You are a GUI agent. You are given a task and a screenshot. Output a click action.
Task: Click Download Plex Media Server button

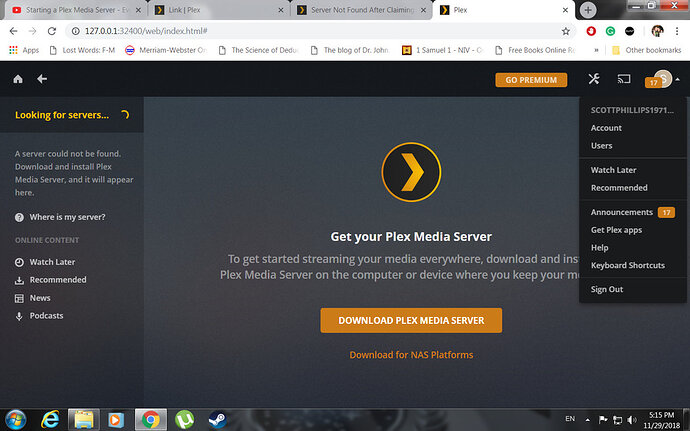pyautogui.click(x=411, y=320)
